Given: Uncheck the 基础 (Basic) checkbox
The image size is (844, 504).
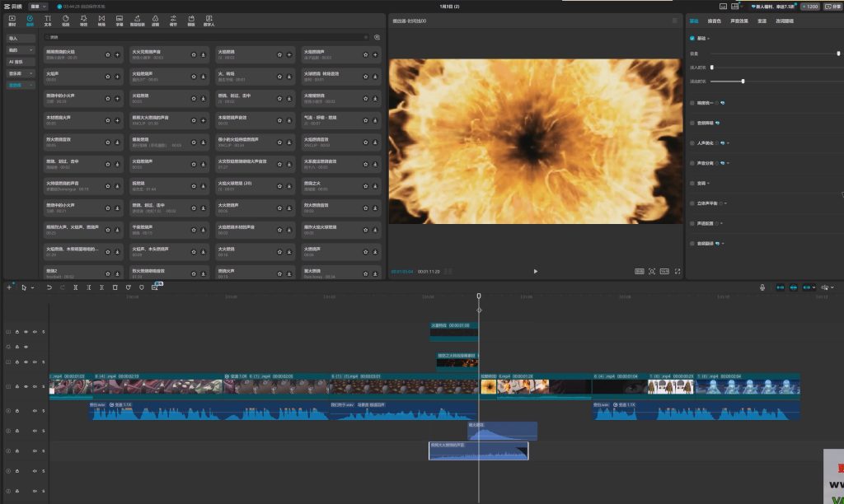Looking at the screenshot, I should [692, 38].
